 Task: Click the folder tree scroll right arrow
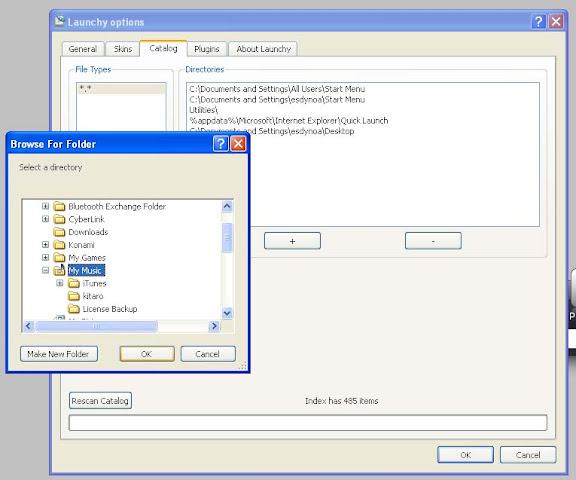(215, 326)
